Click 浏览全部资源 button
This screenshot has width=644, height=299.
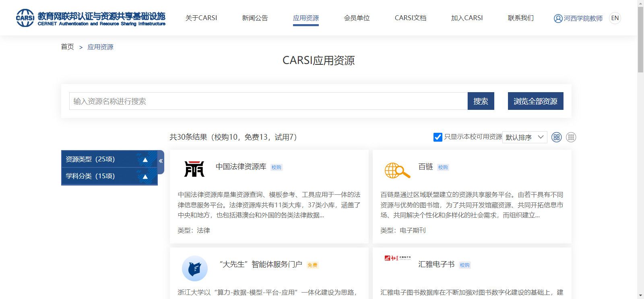tap(535, 101)
